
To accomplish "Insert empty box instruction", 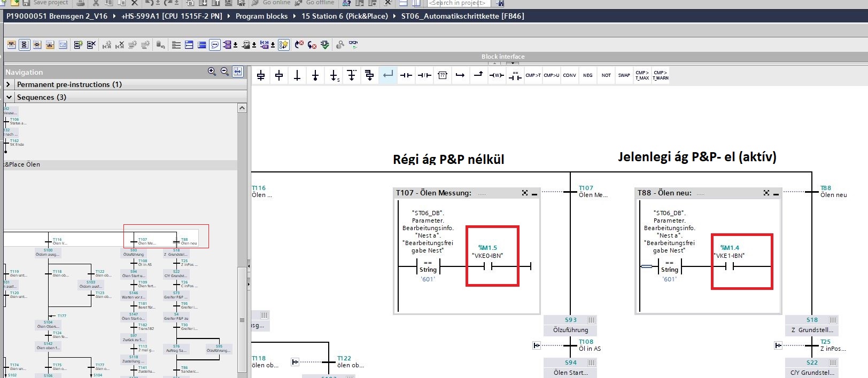I will (443, 75).
